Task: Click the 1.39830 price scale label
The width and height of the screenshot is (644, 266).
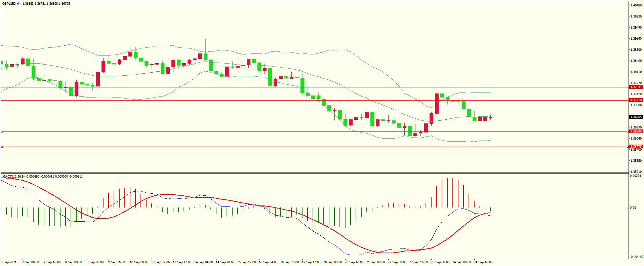Action: click(636, 16)
